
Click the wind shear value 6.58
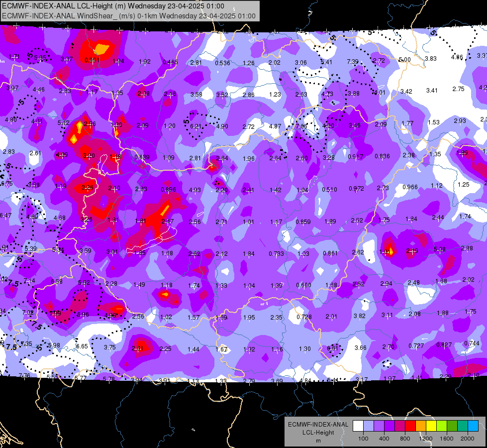pos(57,282)
